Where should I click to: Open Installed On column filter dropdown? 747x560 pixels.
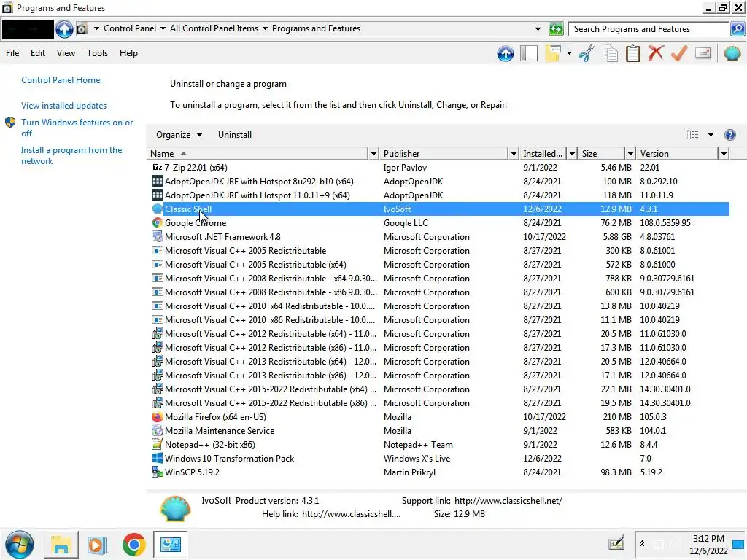[x=572, y=154]
